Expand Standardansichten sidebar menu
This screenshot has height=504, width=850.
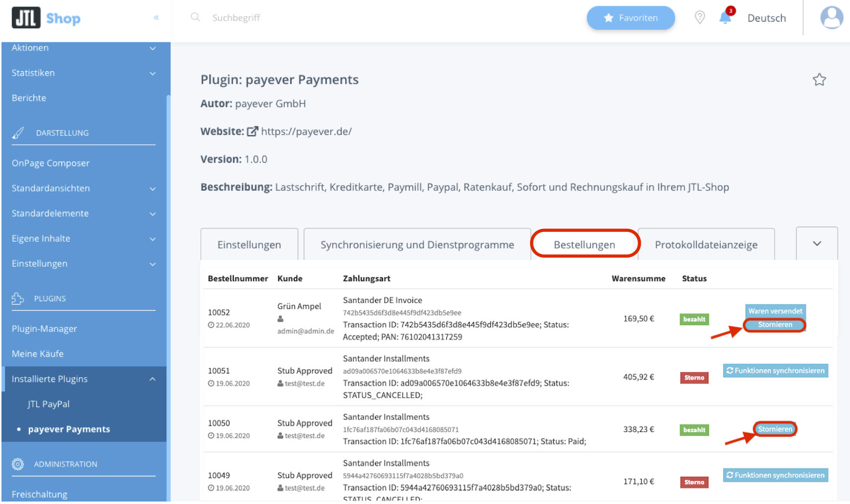83,188
